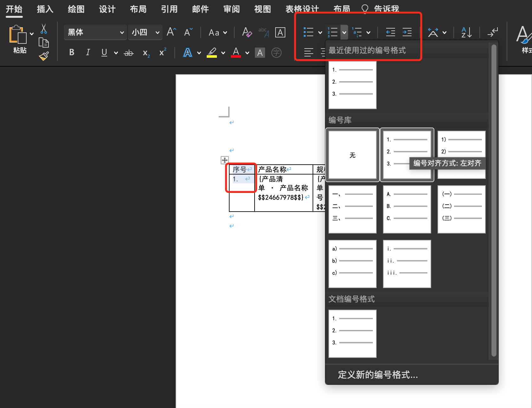The width and height of the screenshot is (532, 408).
Task: Choose the 1) 2) numbering format
Action: (x=462, y=155)
